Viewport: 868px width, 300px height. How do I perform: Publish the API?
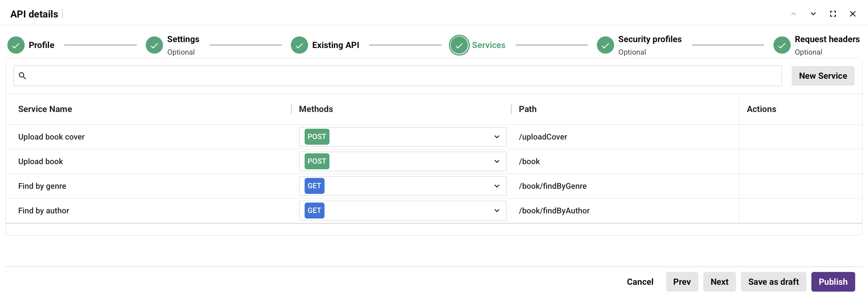(x=833, y=282)
